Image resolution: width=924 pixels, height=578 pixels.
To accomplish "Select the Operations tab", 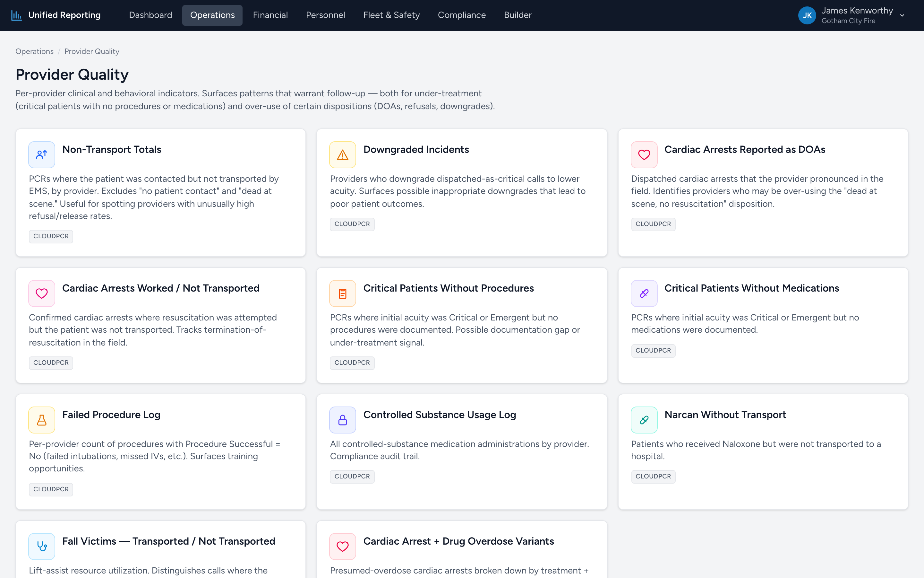I will [212, 15].
